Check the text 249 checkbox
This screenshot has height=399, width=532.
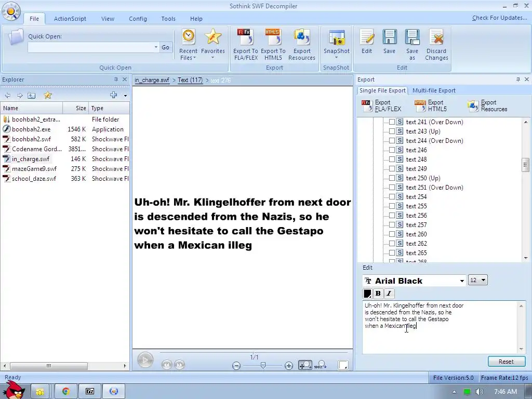tap(392, 169)
